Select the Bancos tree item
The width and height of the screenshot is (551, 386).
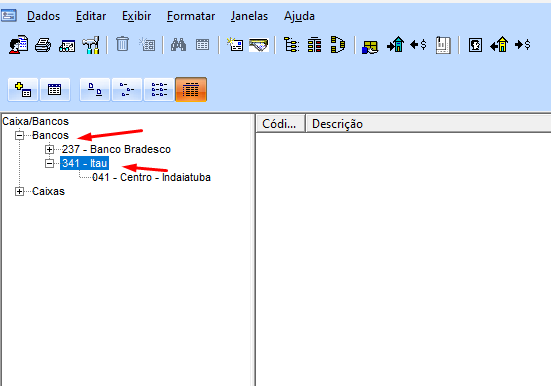pyautogui.click(x=50, y=135)
